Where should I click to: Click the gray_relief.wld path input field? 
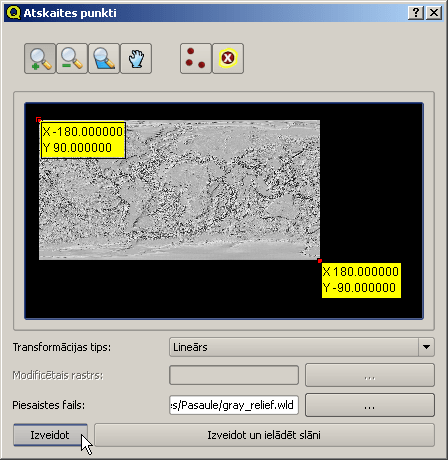234,405
